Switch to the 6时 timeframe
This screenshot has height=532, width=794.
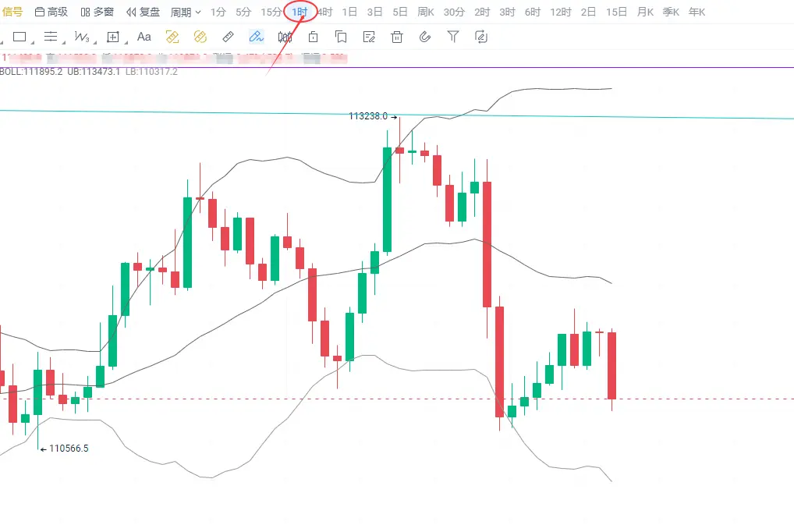[533, 12]
